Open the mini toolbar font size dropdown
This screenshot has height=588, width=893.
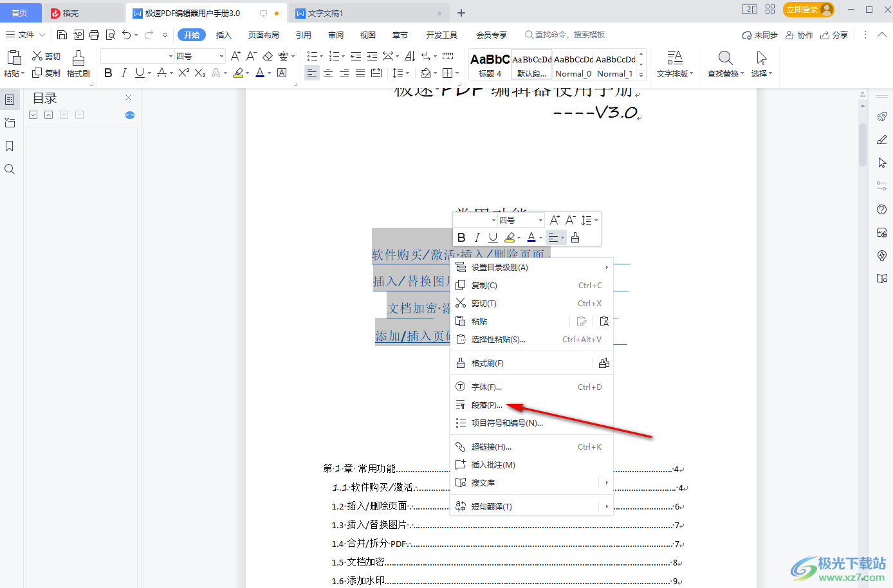[540, 220]
